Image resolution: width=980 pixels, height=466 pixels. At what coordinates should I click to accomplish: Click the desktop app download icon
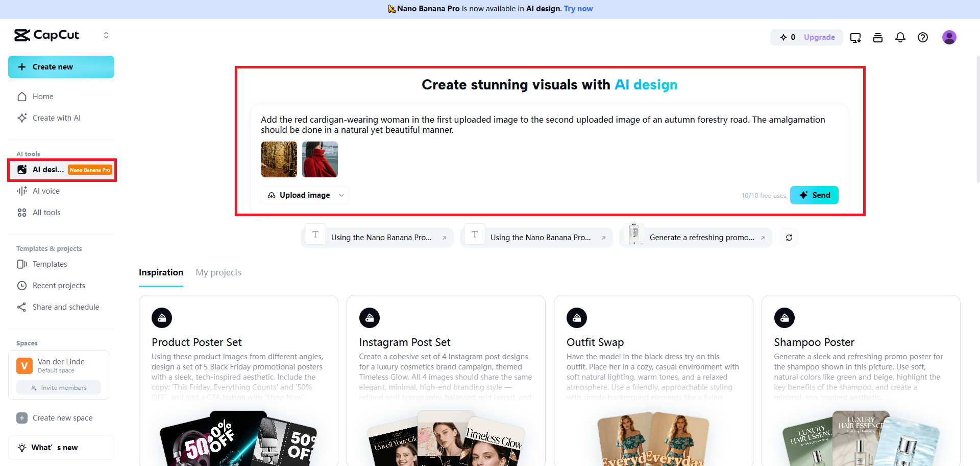tap(855, 37)
